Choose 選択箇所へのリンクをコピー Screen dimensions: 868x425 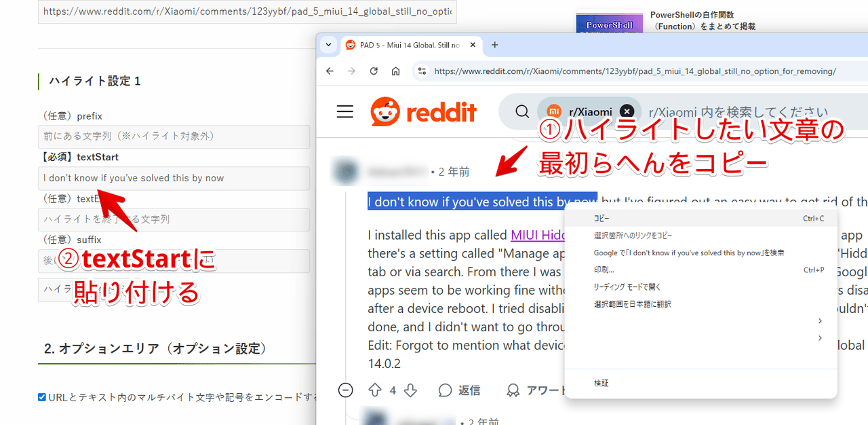click(701, 236)
